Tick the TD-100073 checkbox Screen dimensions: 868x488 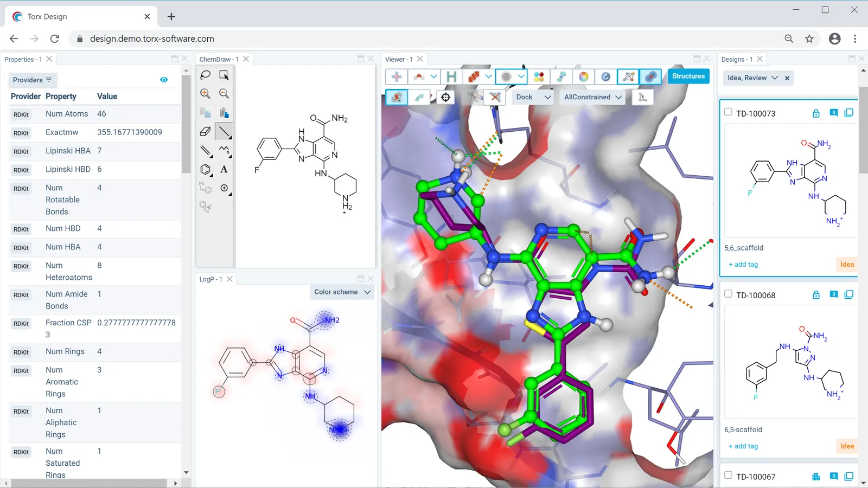[x=728, y=112]
